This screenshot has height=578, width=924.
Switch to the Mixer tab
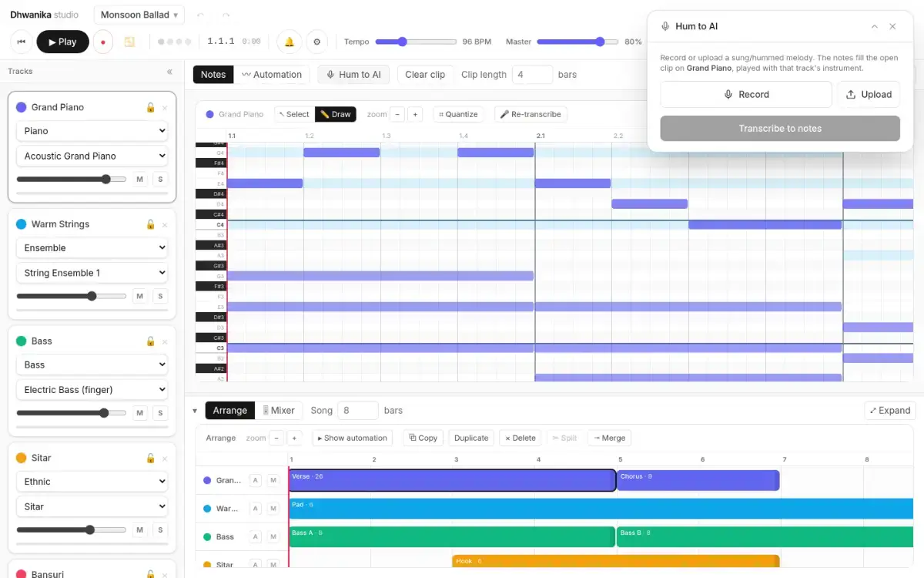[x=279, y=411]
